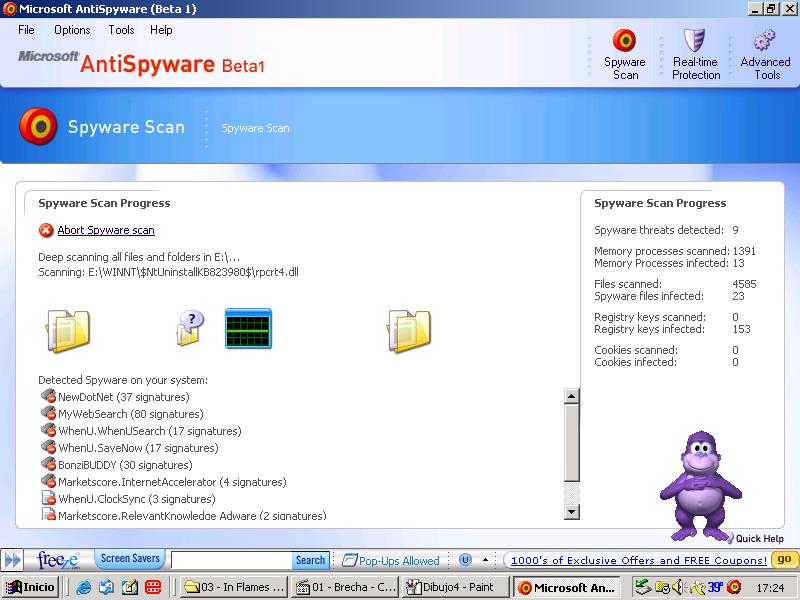The width and height of the screenshot is (800, 600).
Task: Click the file icon beside WhenU.ClockSync
Action: point(48,497)
